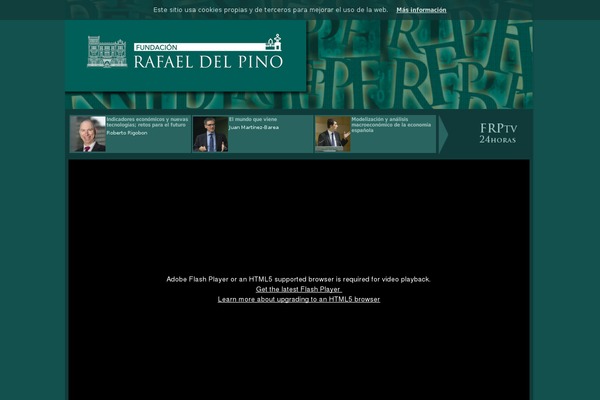Click the cookies notice text
Screen dimensions: 600x400
271,10
